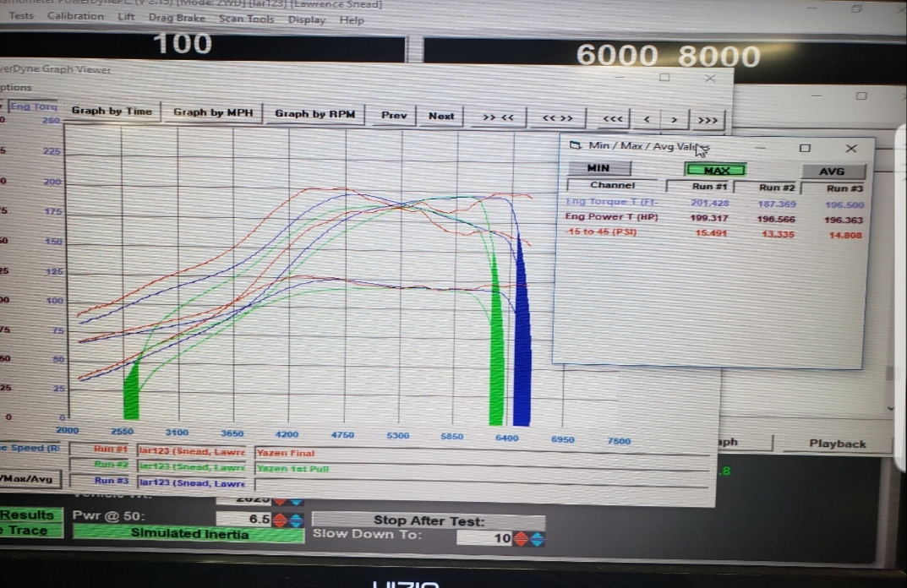This screenshot has height=588, width=907.
Task: Open the Display menu
Action: 307,19
